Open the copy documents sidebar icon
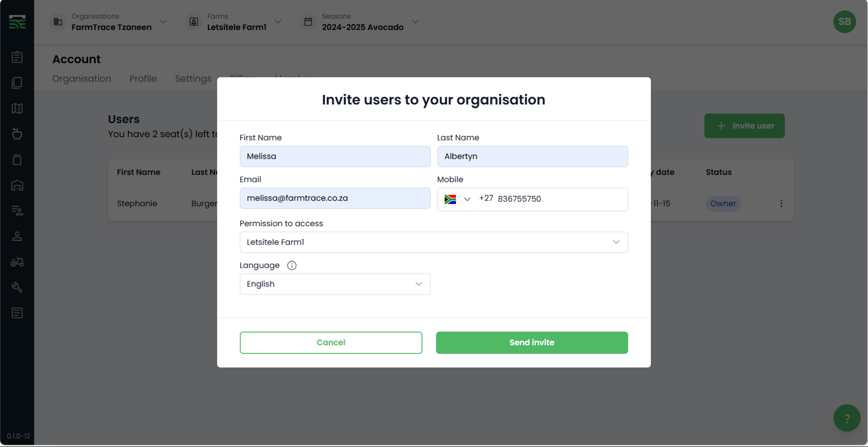Viewport: 868px width, 447px height. point(17,83)
